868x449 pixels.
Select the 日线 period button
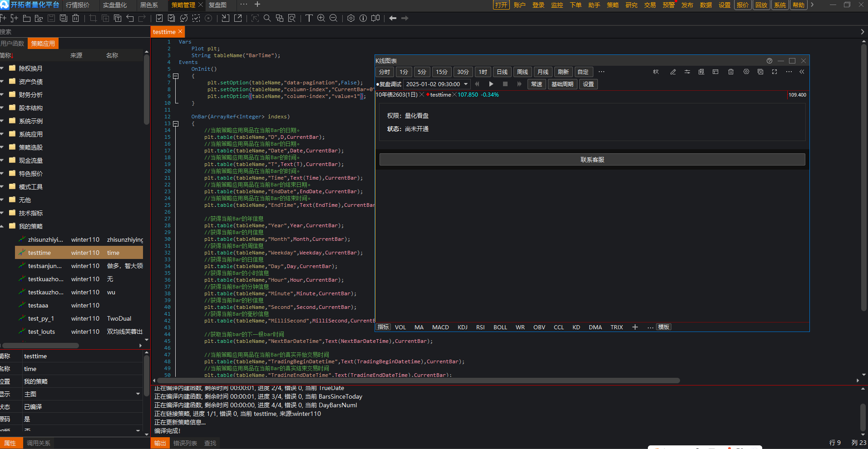click(502, 72)
